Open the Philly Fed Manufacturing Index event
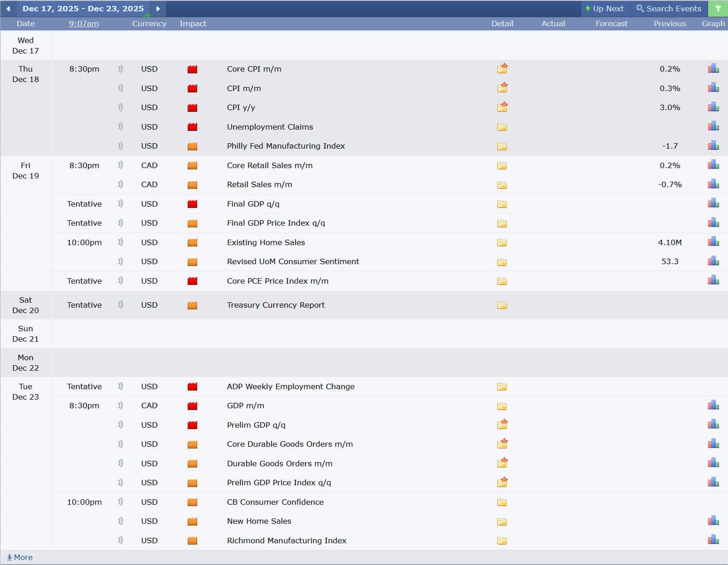728x565 pixels. (286, 146)
